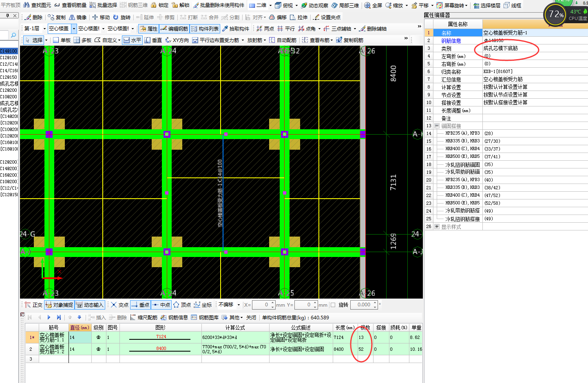Image resolution: width=588 pixels, height=383 pixels.
Task: Toggle the 构件列表 component list panel
Action: (x=205, y=29)
